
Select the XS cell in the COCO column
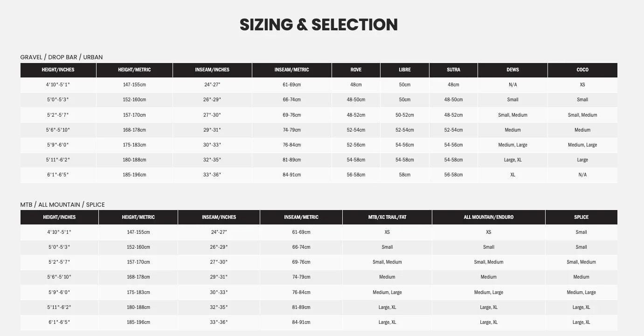coord(582,85)
